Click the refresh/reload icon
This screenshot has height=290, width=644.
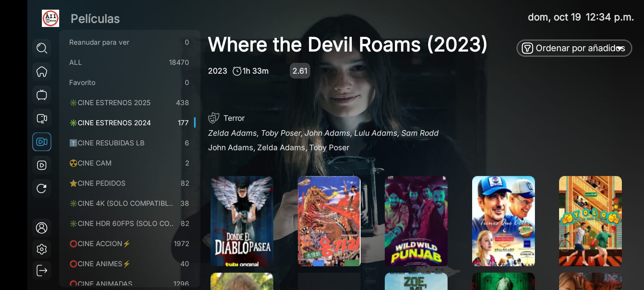pos(42,188)
